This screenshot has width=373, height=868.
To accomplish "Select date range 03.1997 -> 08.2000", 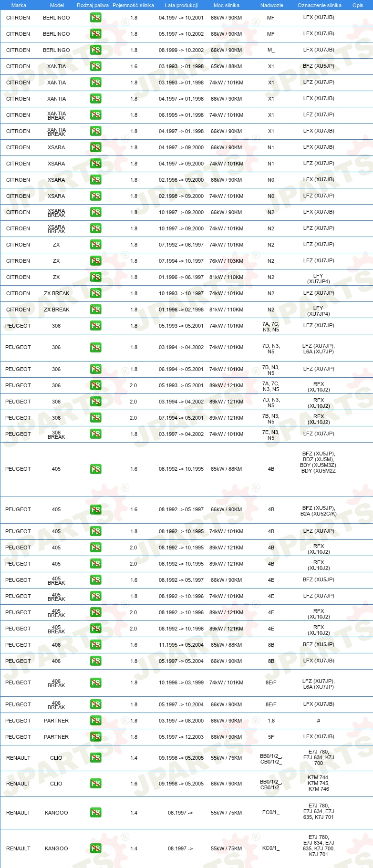I will pyautogui.click(x=181, y=721).
